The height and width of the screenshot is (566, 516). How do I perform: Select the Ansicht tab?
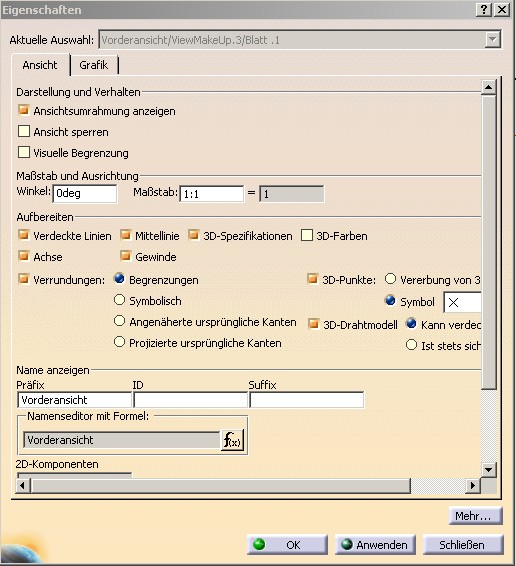(40, 65)
